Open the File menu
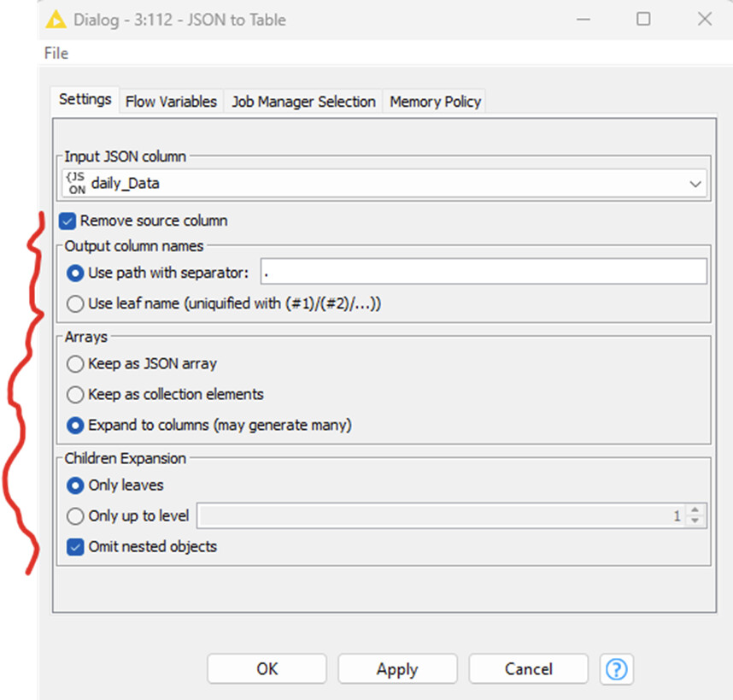Screen dimensions: 733x700 [56, 53]
